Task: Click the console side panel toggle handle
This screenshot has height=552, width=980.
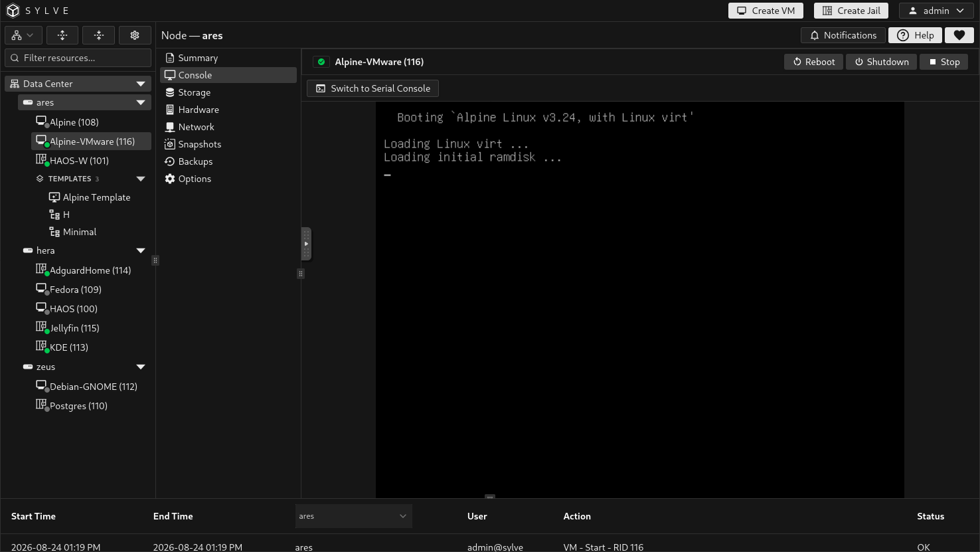Action: click(306, 244)
